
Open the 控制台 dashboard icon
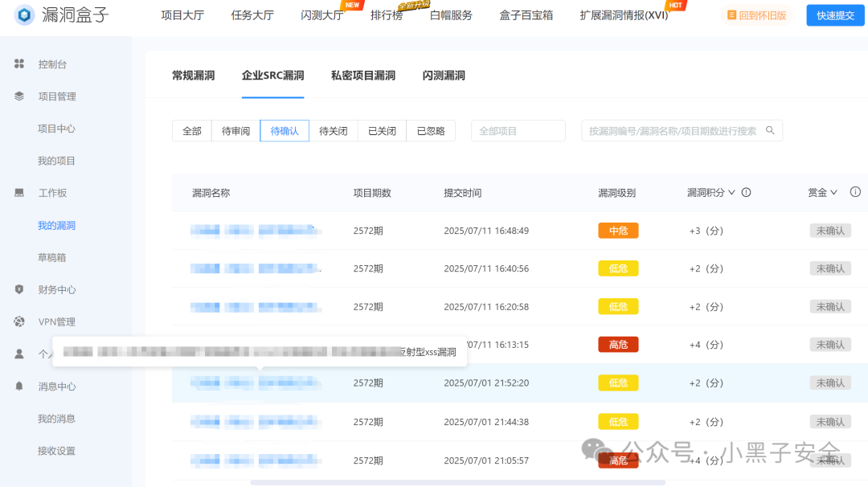pyautogui.click(x=19, y=64)
